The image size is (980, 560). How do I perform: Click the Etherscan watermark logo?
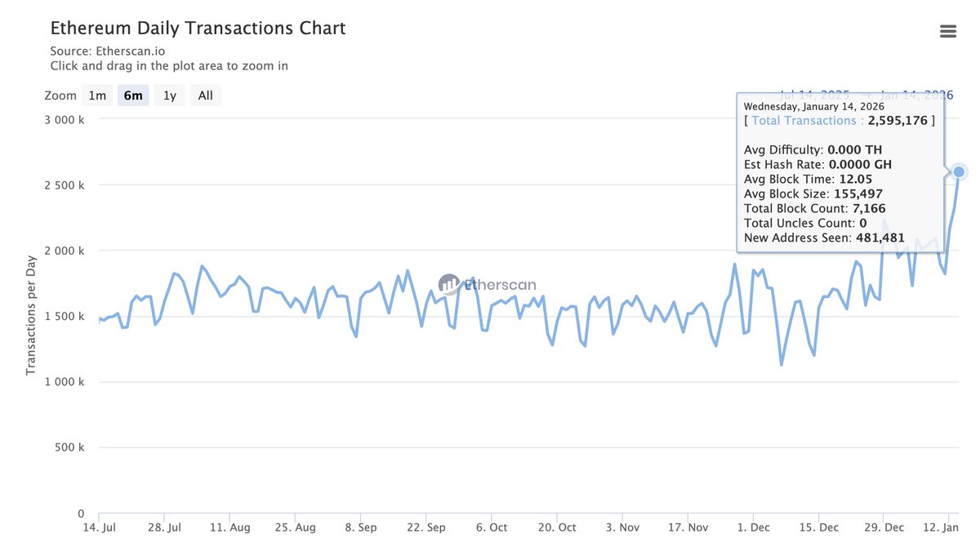click(488, 285)
